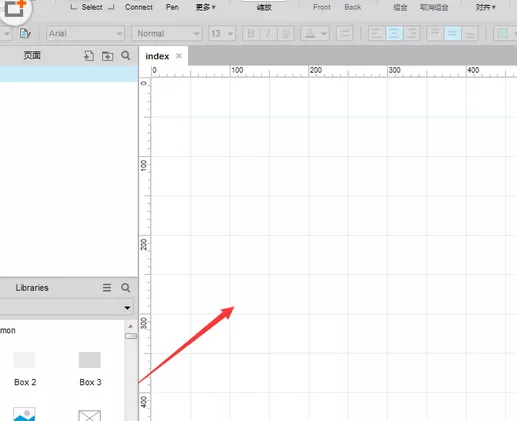Select the Pen tool

coord(172,7)
